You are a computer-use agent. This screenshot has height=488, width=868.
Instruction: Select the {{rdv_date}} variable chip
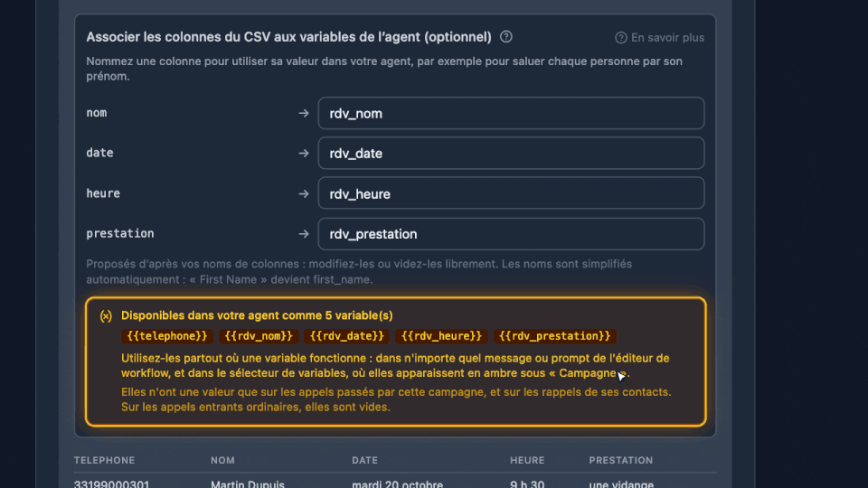pyautogui.click(x=346, y=336)
